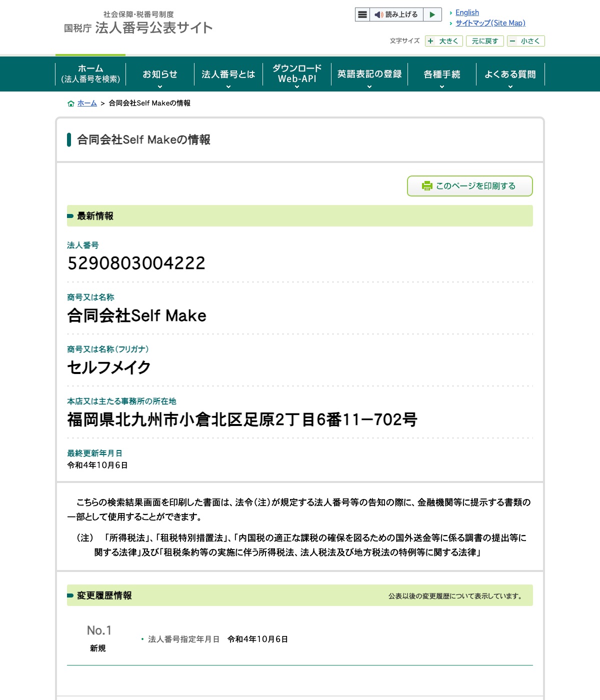The height and width of the screenshot is (700, 600).
Task: Select the furigana セルフメイク
Action: 109,367
